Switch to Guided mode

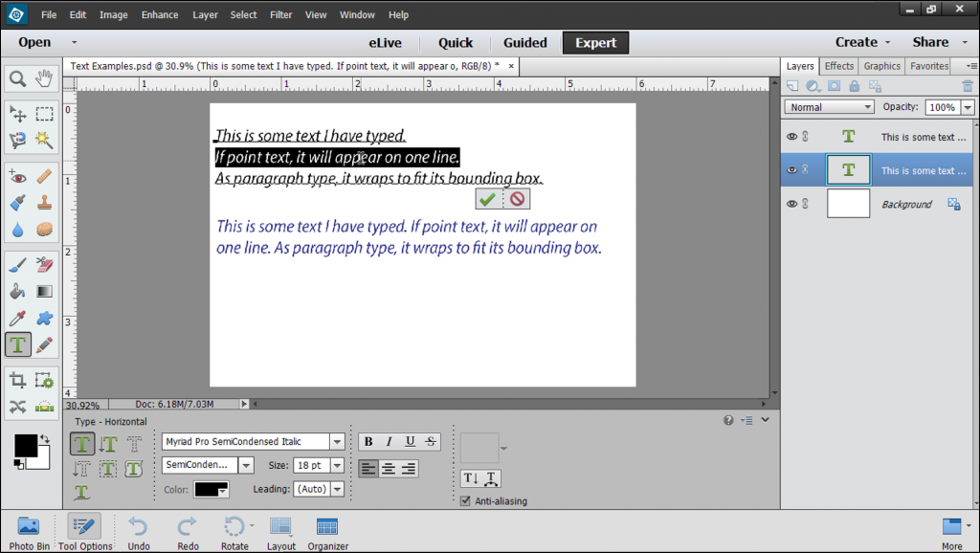point(524,42)
